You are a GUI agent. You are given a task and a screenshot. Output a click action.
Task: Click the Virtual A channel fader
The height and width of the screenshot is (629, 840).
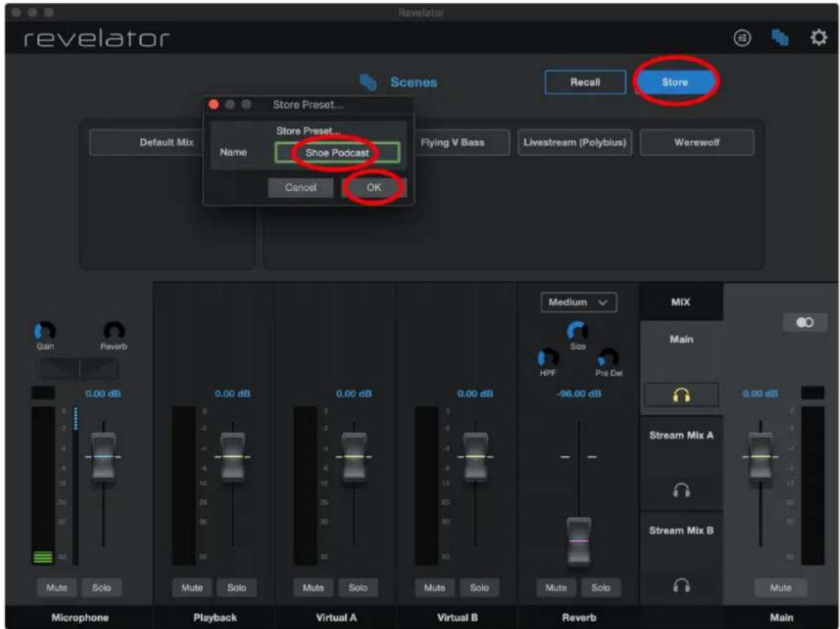[355, 457]
